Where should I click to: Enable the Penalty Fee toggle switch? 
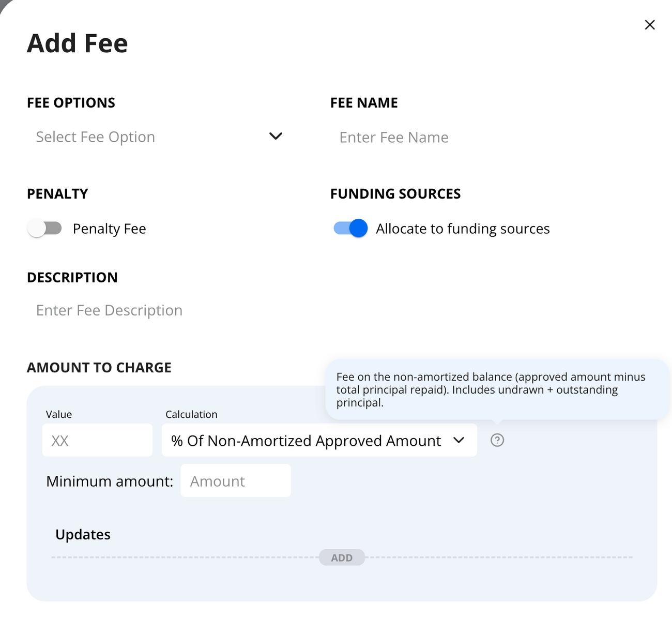coord(44,229)
